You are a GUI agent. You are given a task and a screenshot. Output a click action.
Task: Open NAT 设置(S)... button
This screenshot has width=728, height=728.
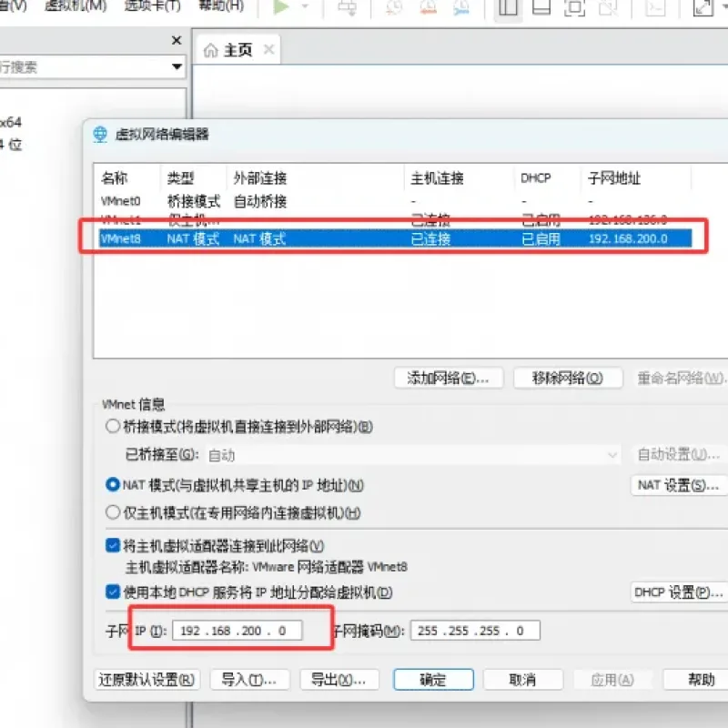679,485
